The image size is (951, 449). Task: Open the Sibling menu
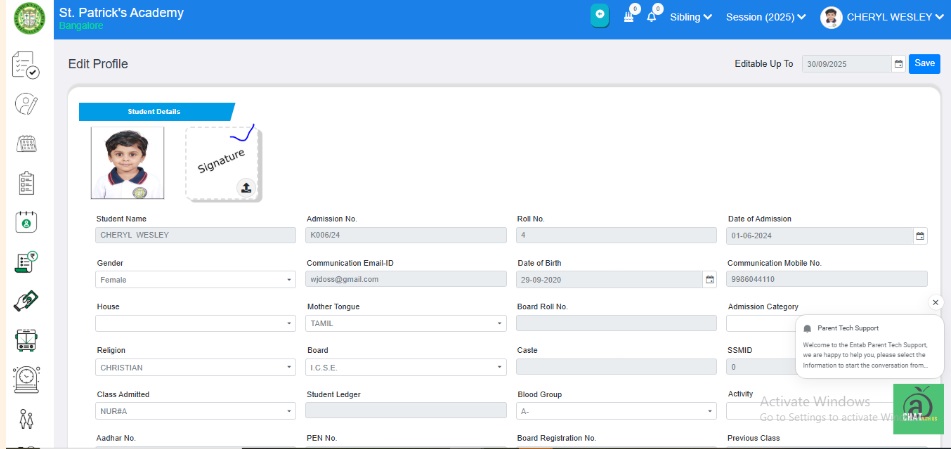coord(690,17)
